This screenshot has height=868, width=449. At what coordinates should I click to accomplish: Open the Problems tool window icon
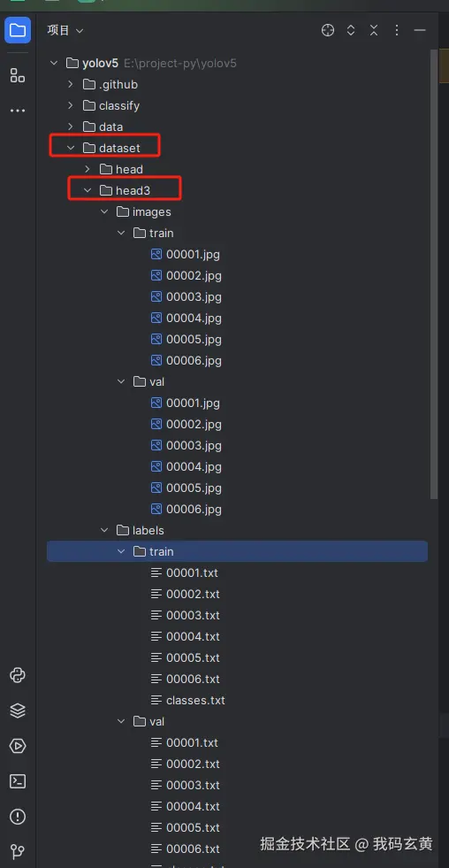click(18, 817)
